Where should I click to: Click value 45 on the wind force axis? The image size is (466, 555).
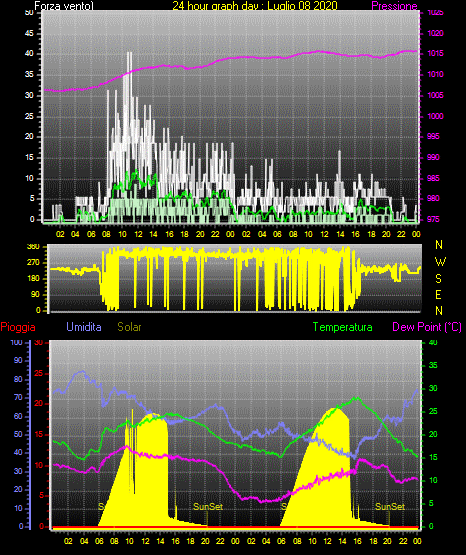click(x=29, y=33)
